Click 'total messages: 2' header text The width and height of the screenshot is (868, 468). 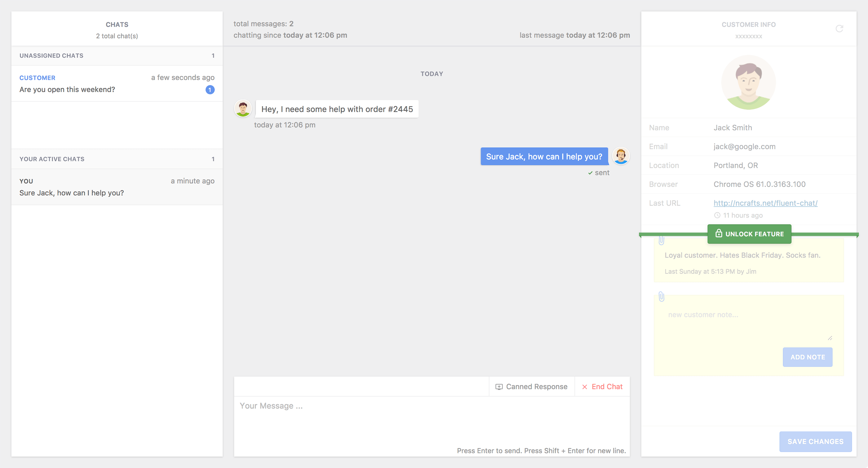coord(263,24)
